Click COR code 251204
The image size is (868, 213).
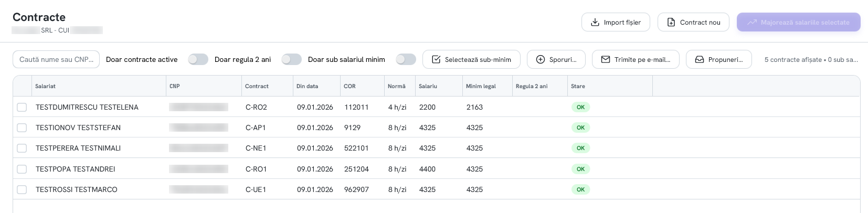pos(356,169)
